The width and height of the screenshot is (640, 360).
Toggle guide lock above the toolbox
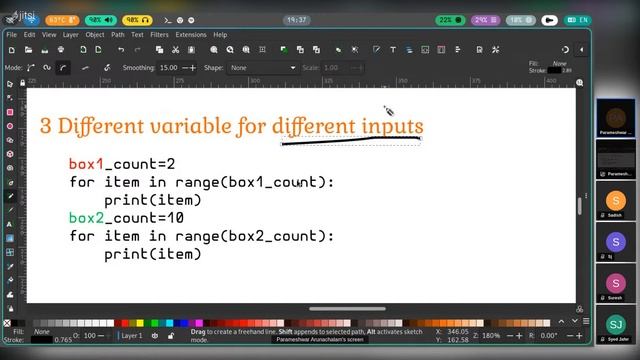[22, 83]
